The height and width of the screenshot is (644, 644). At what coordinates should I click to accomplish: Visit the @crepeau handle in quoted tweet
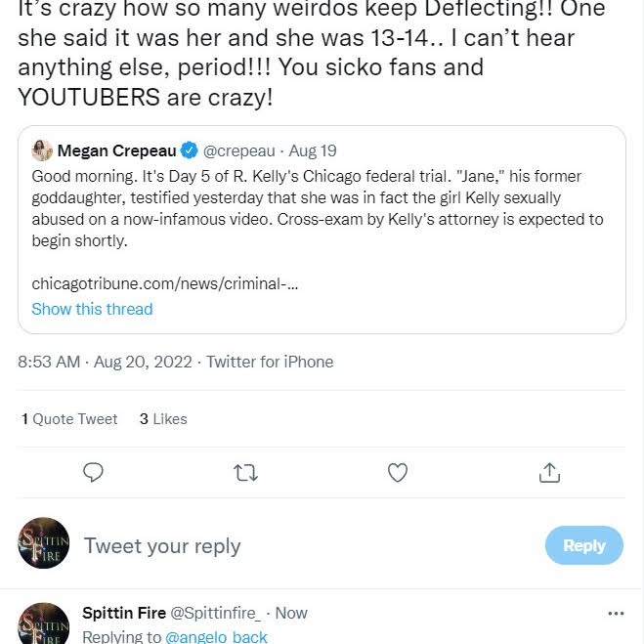(239, 151)
